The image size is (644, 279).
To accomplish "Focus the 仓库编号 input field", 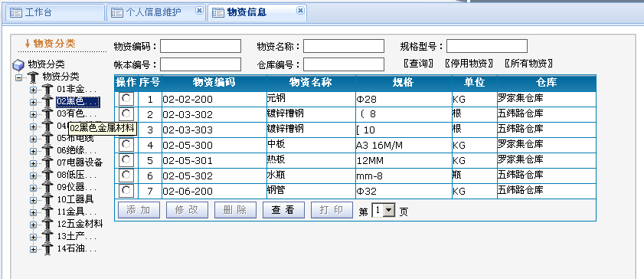I will (x=344, y=64).
